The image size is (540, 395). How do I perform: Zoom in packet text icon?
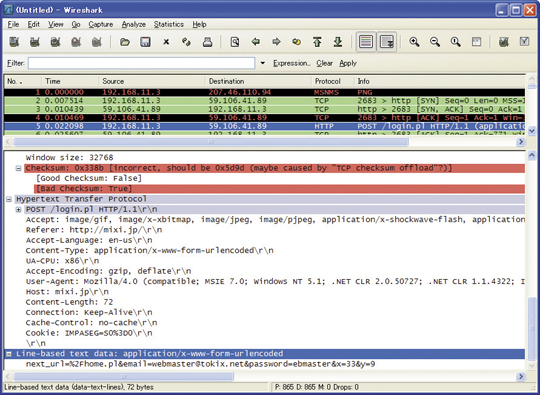414,42
